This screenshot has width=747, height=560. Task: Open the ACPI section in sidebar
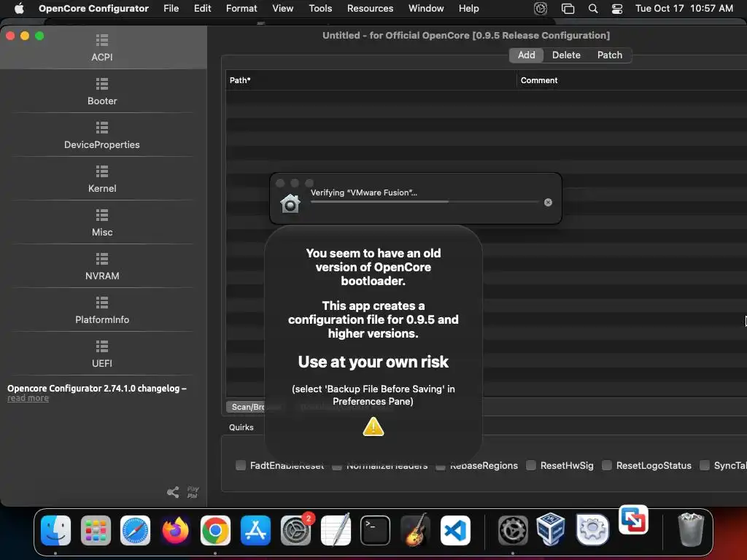(x=102, y=47)
